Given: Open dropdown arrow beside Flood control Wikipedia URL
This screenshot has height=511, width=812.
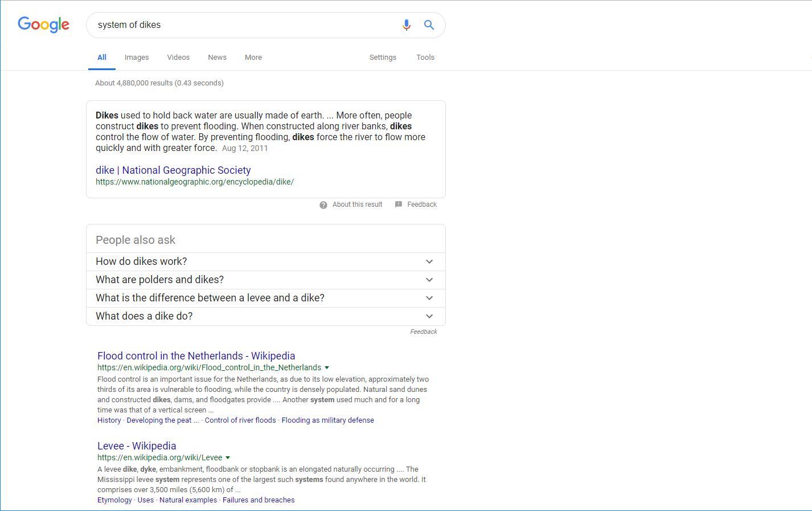Looking at the screenshot, I should (x=327, y=368).
